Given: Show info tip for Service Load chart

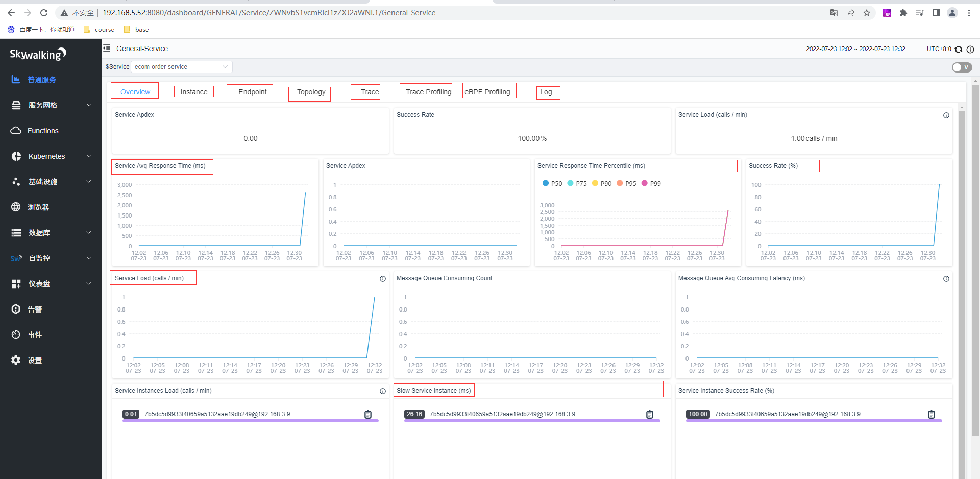Looking at the screenshot, I should pyautogui.click(x=383, y=279).
